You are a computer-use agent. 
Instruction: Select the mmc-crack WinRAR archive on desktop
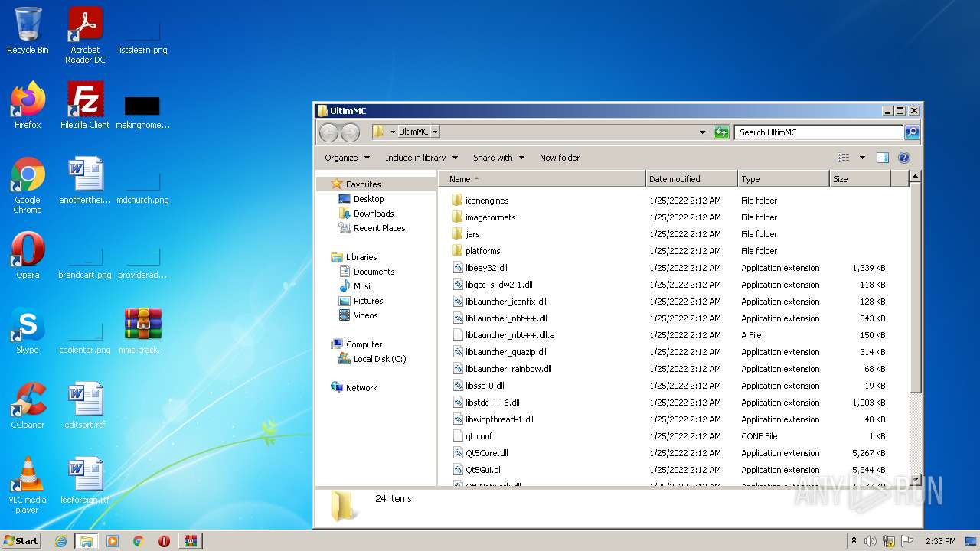[142, 331]
